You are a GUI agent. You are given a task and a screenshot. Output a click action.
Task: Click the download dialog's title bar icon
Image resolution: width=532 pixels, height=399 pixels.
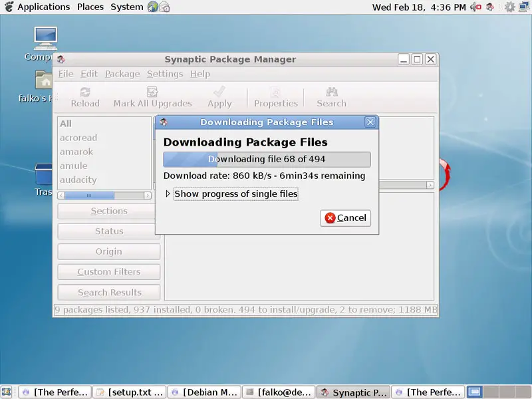coord(164,122)
